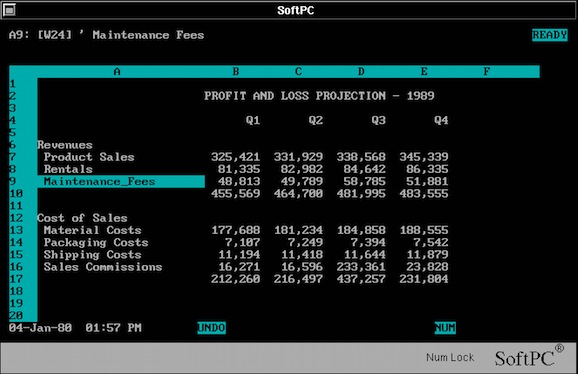Click the Num Lock label in the bottom bar
This screenshot has height=374, width=578.
[450, 357]
